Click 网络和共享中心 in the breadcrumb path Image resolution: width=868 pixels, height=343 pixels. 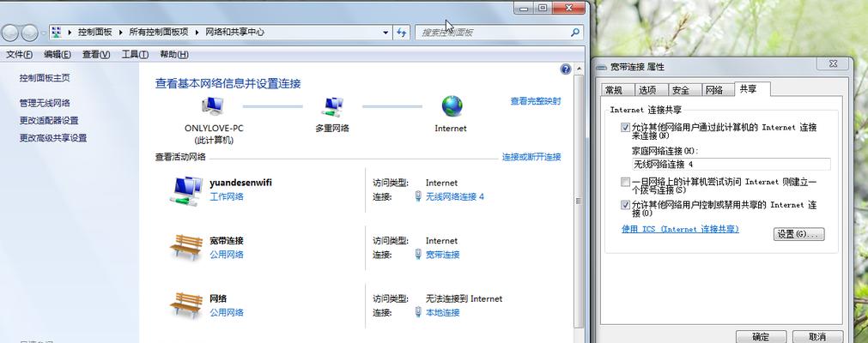click(234, 32)
